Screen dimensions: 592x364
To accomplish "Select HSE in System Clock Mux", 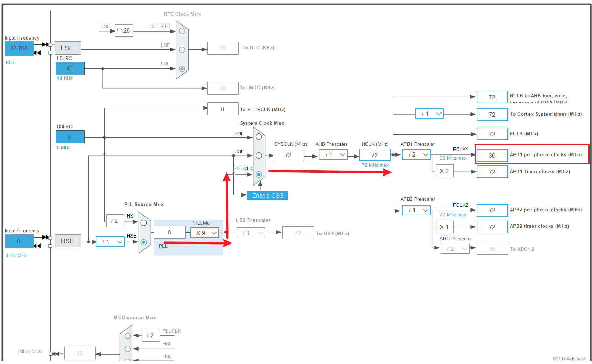I will 259,156.
